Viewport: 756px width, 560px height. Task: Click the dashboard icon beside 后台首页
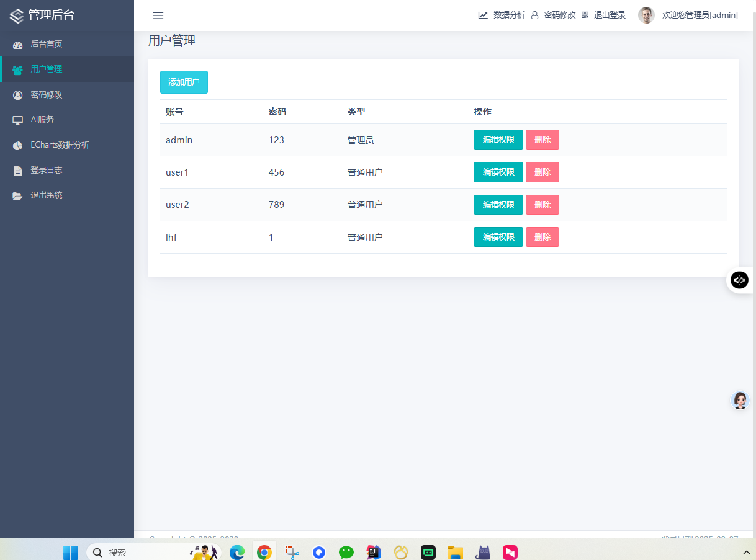tap(17, 45)
